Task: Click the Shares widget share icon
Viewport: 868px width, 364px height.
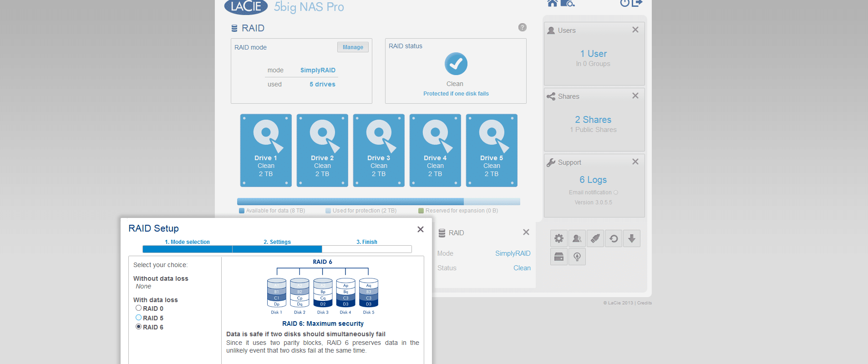Action: coord(551,96)
